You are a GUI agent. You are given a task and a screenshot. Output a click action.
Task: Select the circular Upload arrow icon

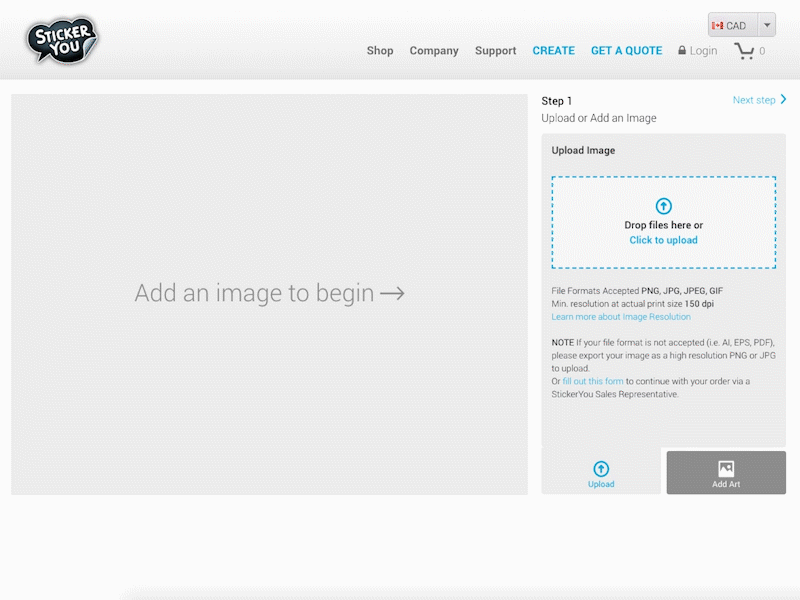coord(601,469)
